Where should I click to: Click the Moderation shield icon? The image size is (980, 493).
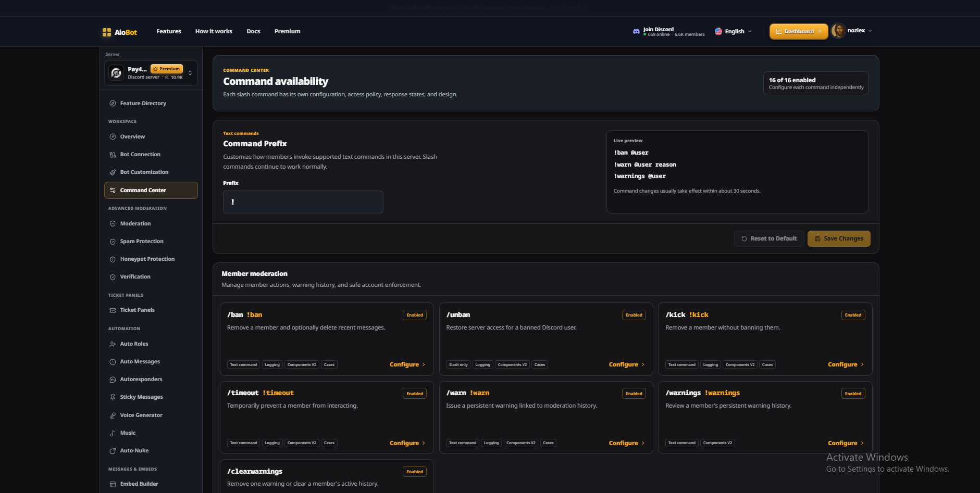[113, 224]
